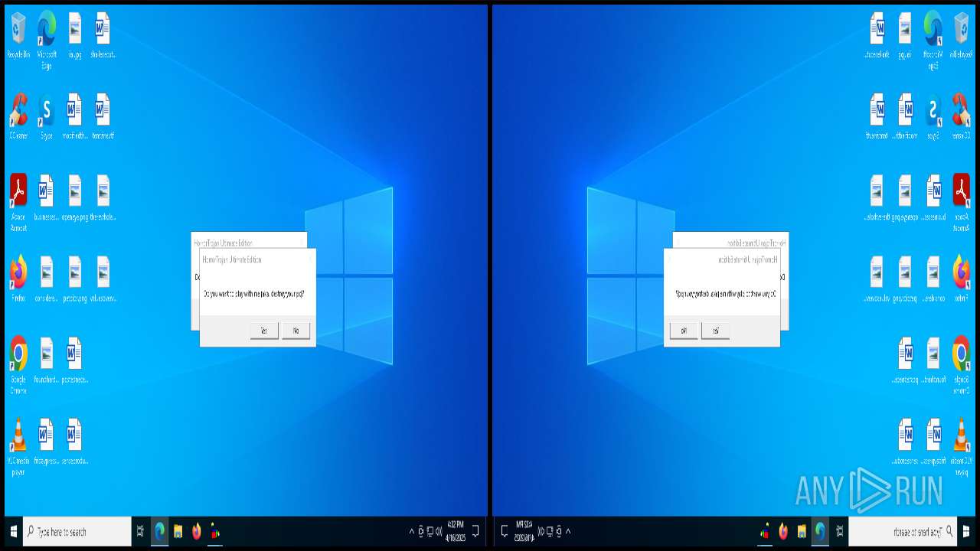Open Recycle Bin on the unmirrored desktop
The height and width of the screenshot is (551, 980).
pos(18,35)
